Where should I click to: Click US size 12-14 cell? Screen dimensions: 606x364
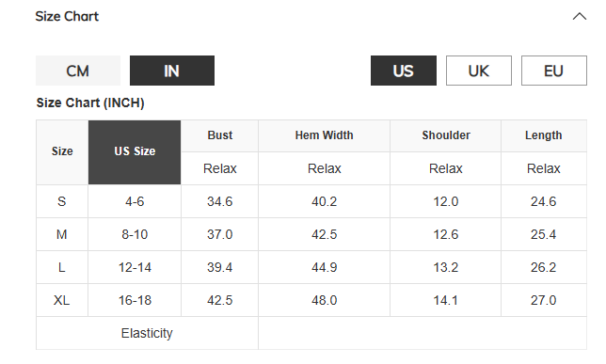tap(135, 267)
